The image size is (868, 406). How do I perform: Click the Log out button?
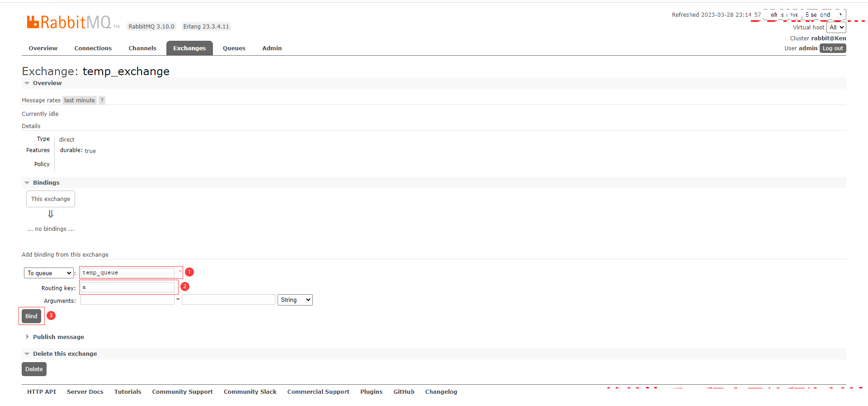833,48
